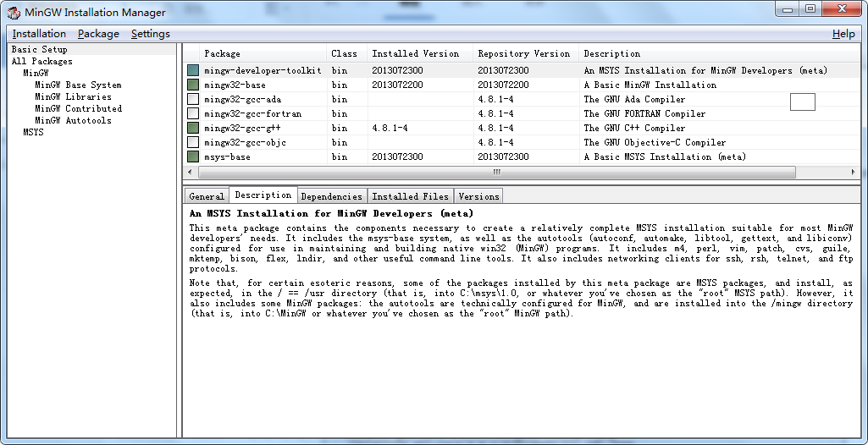868x445 pixels.
Task: Switch to the Versions tab
Action: [x=478, y=196]
